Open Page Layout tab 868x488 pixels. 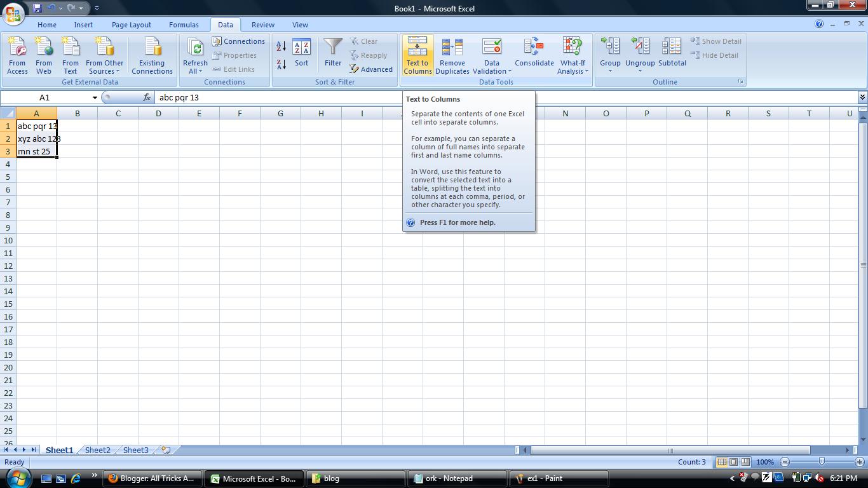pyautogui.click(x=132, y=25)
